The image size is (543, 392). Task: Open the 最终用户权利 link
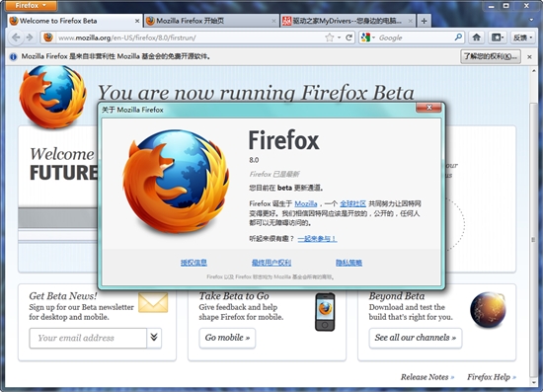[271, 263]
